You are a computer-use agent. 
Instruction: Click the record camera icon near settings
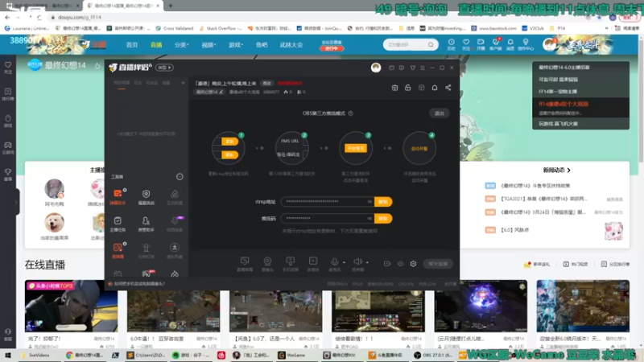(x=387, y=264)
